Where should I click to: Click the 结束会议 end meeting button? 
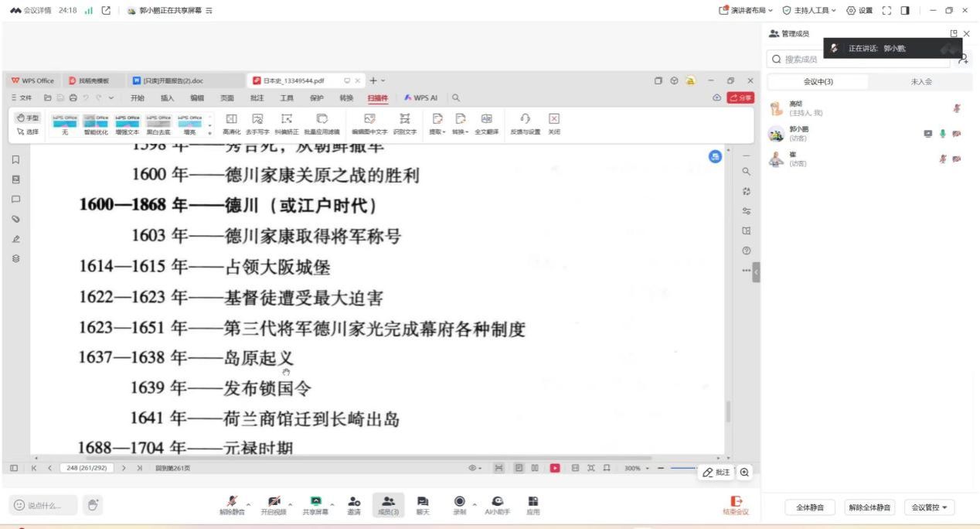[735, 505]
